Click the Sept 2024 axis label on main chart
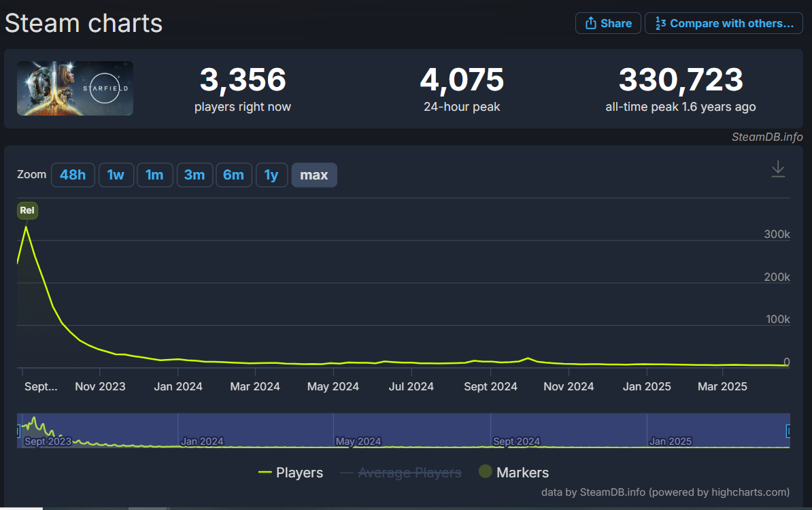The width and height of the screenshot is (812, 510). 490,386
